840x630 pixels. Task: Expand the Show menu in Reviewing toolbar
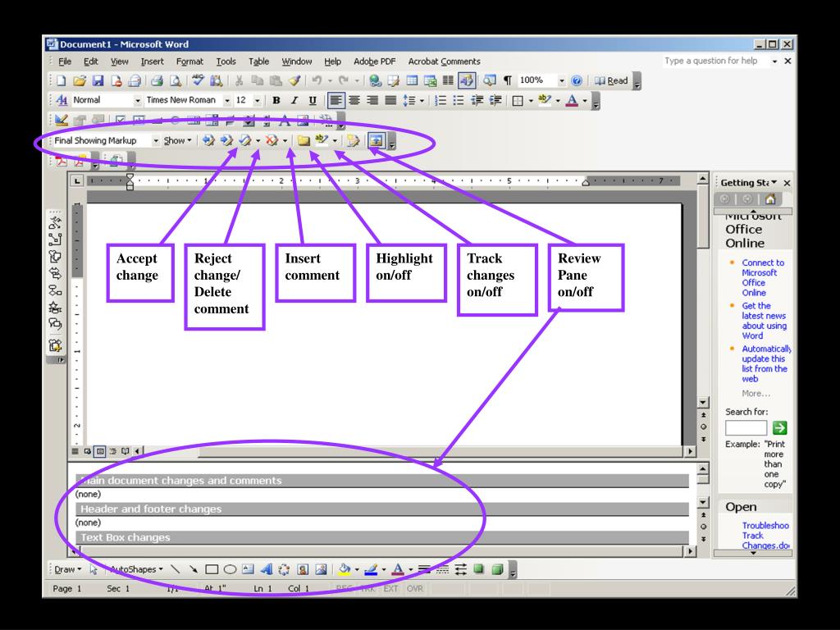(177, 141)
